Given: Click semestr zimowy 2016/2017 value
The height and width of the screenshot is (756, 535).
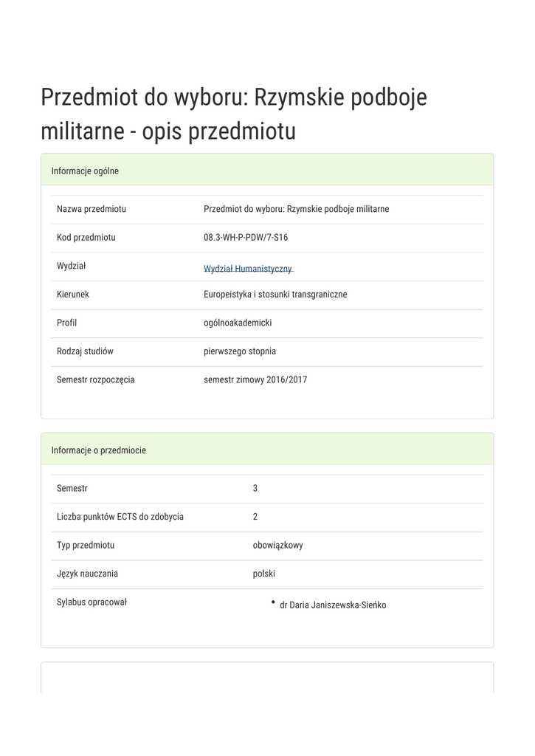Looking at the screenshot, I should pyautogui.click(x=255, y=380).
